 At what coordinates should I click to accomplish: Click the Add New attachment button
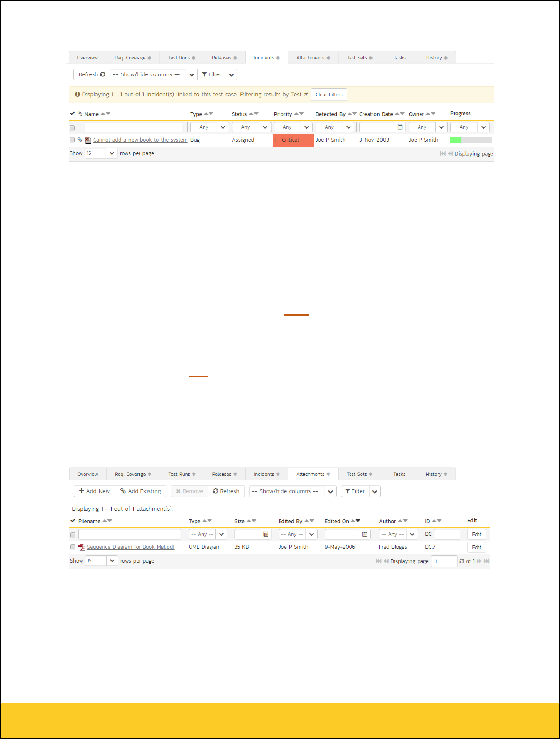(x=94, y=491)
